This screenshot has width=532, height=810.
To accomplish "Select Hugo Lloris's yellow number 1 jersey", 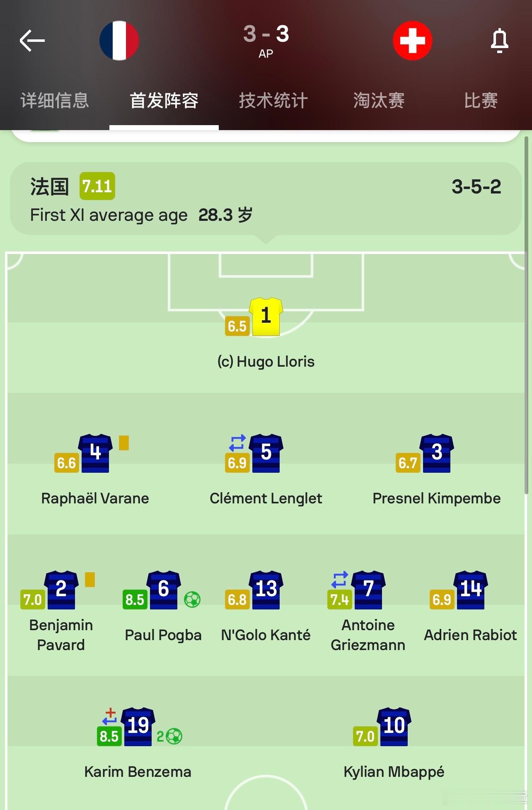I will coord(266,317).
